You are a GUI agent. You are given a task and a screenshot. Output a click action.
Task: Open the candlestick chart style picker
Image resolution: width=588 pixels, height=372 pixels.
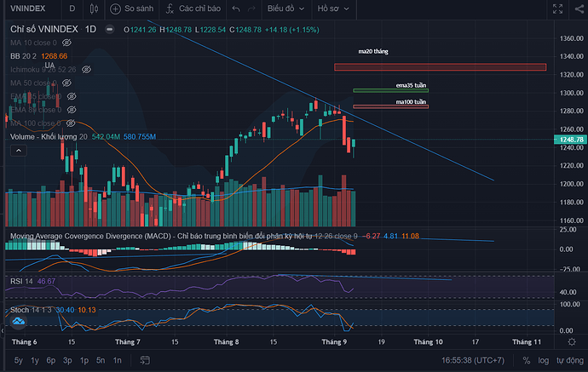pyautogui.click(x=94, y=9)
